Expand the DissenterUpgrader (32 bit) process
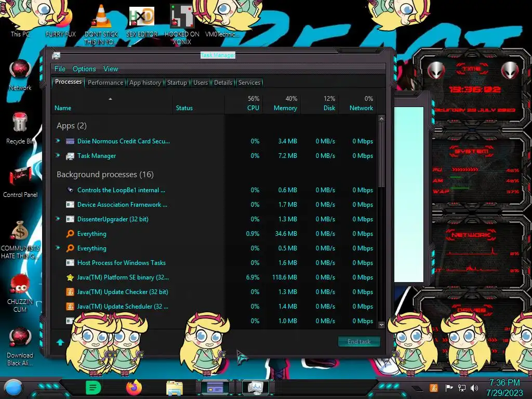 tap(58, 219)
